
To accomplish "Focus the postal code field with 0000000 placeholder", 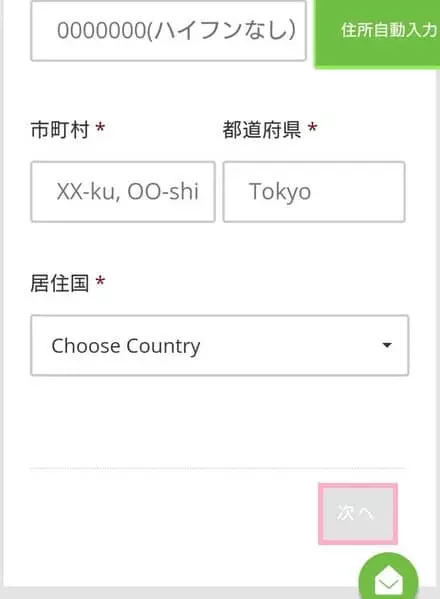I will 168,31.
